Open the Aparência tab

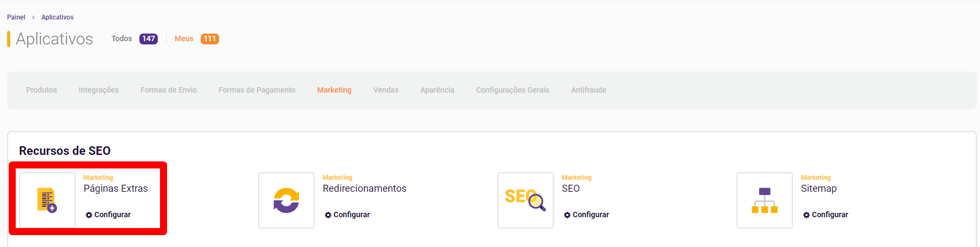[x=437, y=90]
